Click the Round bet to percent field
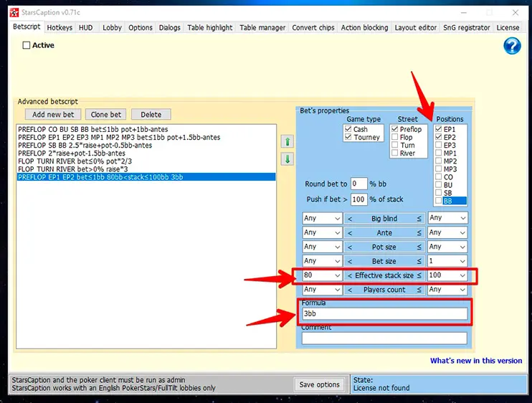532x403 pixels. pos(358,184)
